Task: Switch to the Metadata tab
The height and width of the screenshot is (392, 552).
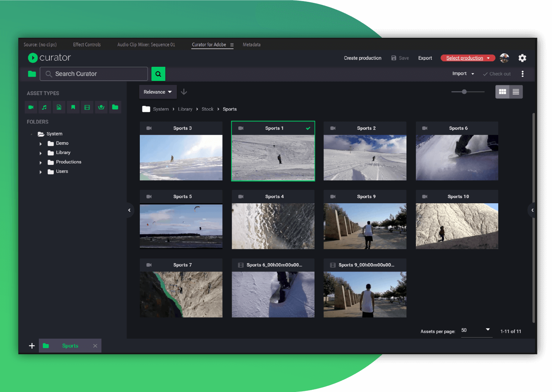Action: click(252, 45)
